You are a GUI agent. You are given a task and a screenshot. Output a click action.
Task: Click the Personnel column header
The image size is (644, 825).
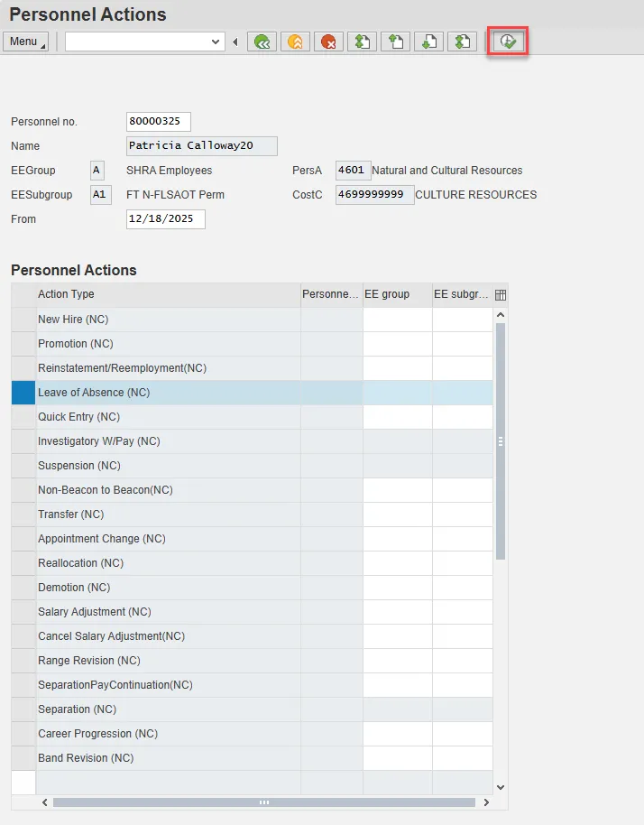tap(332, 294)
